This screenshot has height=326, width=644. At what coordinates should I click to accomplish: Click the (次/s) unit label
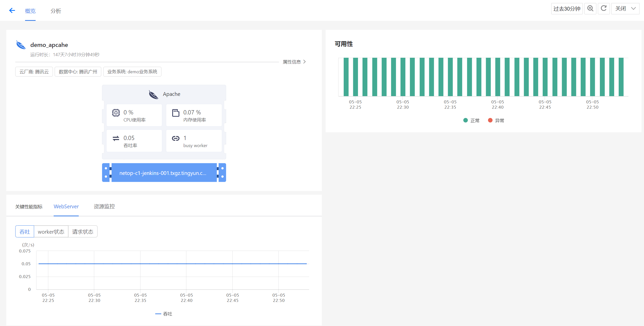[x=28, y=245]
